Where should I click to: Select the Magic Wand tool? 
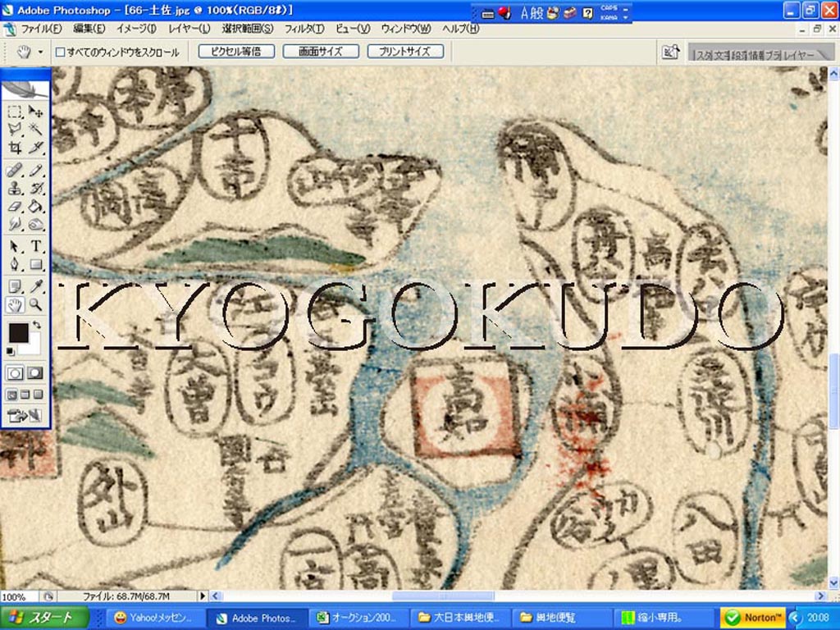pos(35,129)
